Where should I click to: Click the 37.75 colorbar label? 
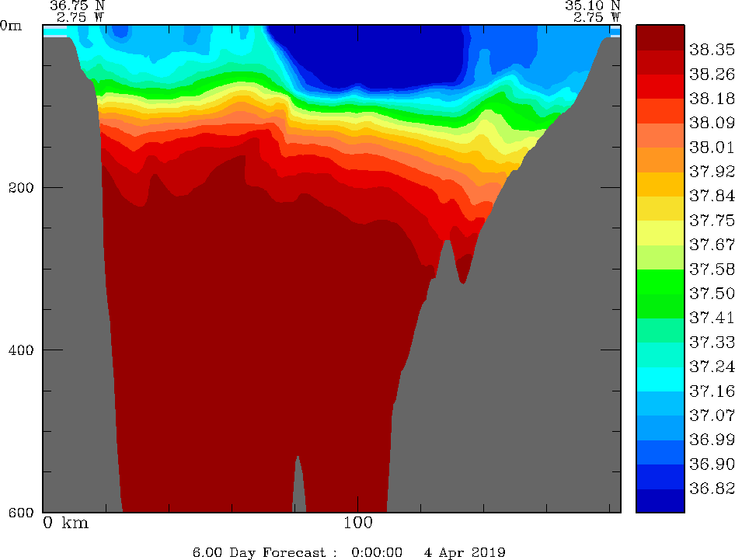coord(712,221)
